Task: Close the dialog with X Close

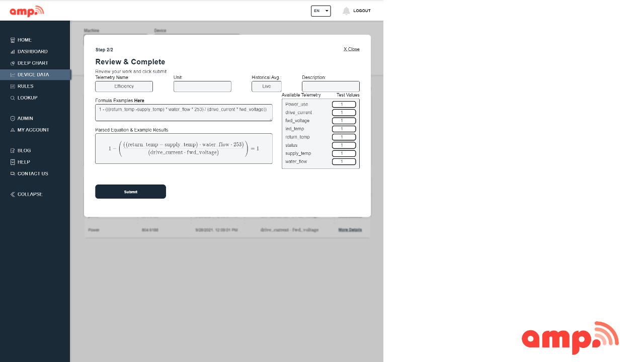Action: pyautogui.click(x=352, y=49)
